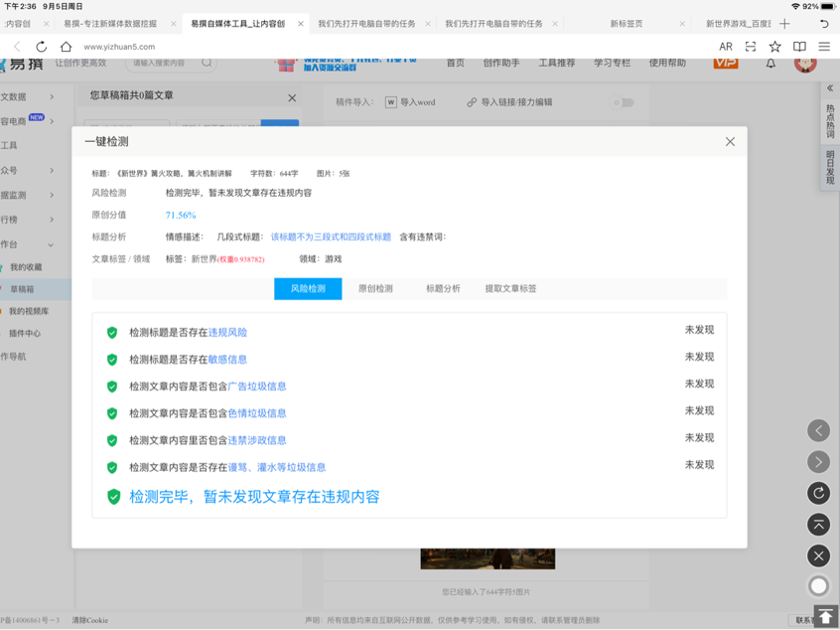Screen dimensions: 840x630
Task: Click the VIP badge icon
Action: (x=725, y=63)
